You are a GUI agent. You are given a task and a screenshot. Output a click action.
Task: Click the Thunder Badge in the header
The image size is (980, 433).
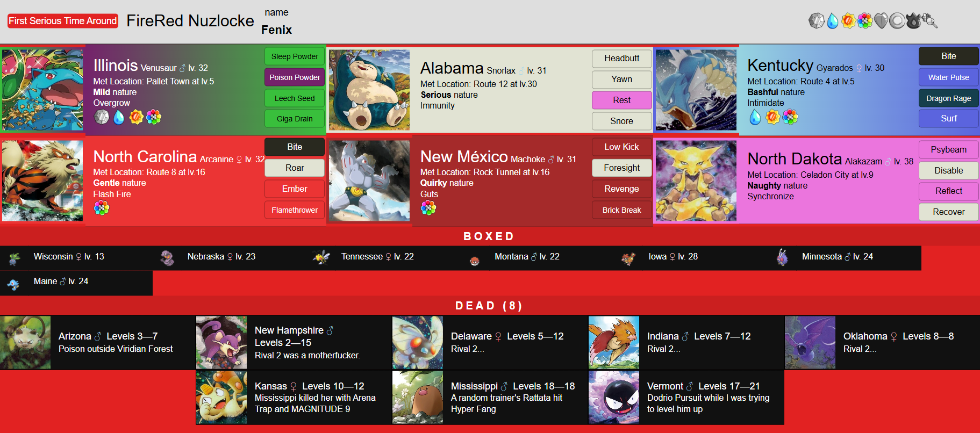(x=848, y=21)
